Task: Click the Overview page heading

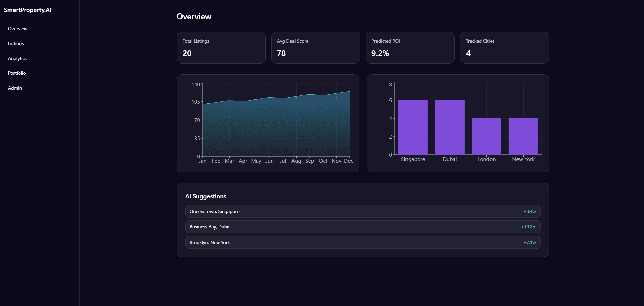Action: click(x=194, y=17)
